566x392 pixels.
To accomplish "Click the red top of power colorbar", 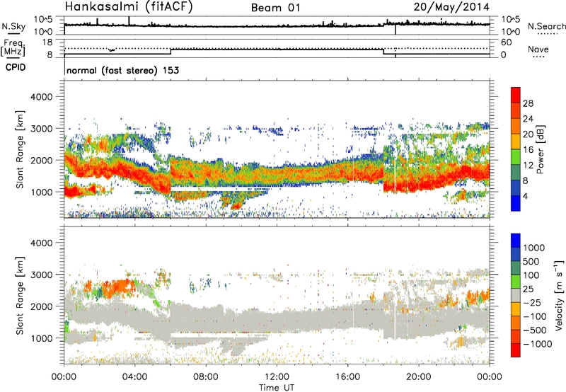I will pos(516,95).
